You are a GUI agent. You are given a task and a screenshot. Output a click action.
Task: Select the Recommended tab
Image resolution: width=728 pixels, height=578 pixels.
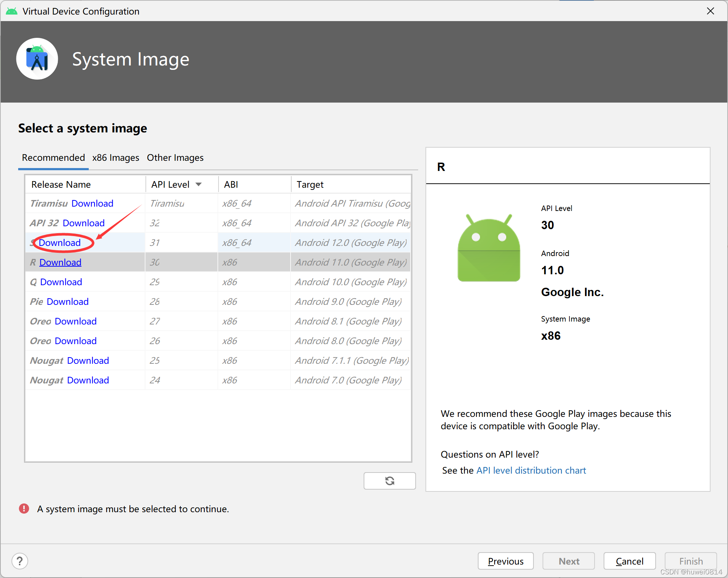click(53, 157)
